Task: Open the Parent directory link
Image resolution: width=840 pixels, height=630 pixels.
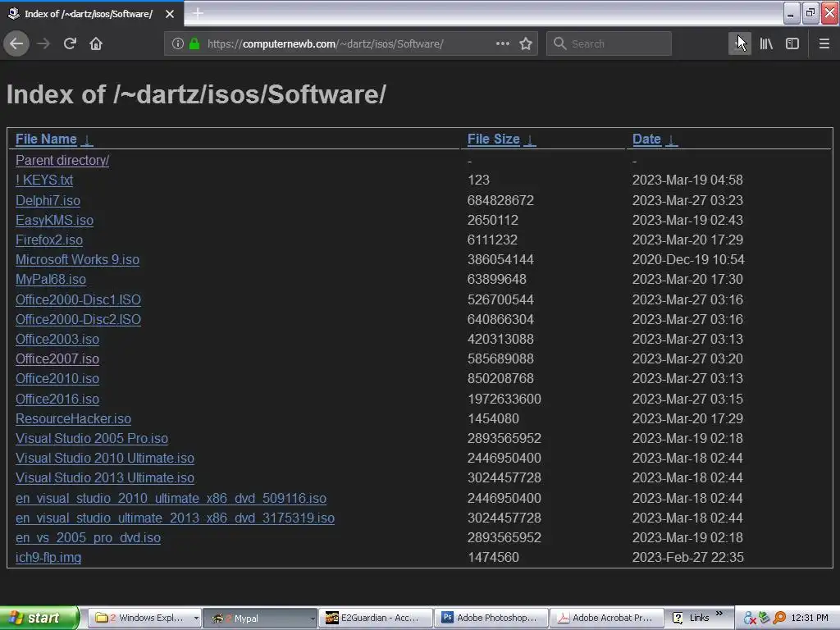Action: [62, 160]
